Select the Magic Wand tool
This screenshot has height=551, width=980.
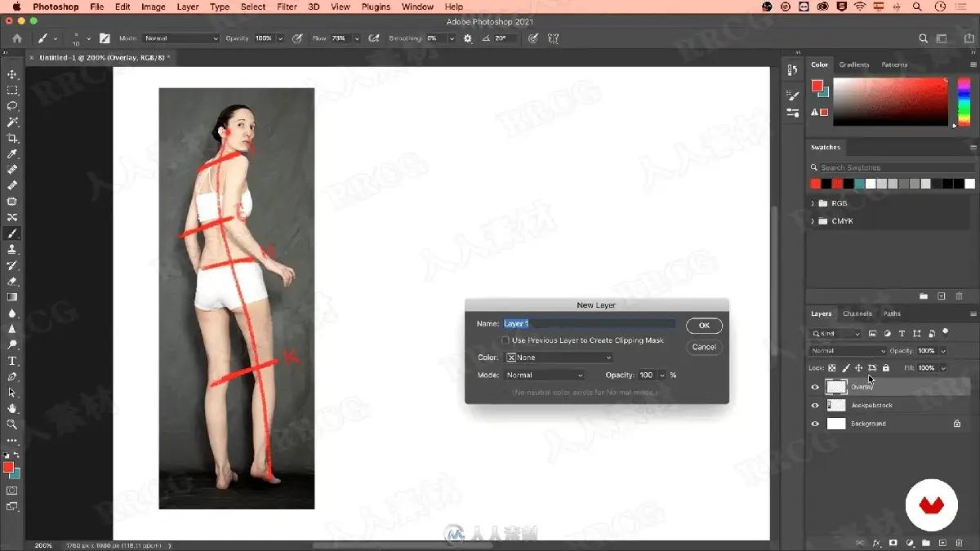(x=12, y=122)
